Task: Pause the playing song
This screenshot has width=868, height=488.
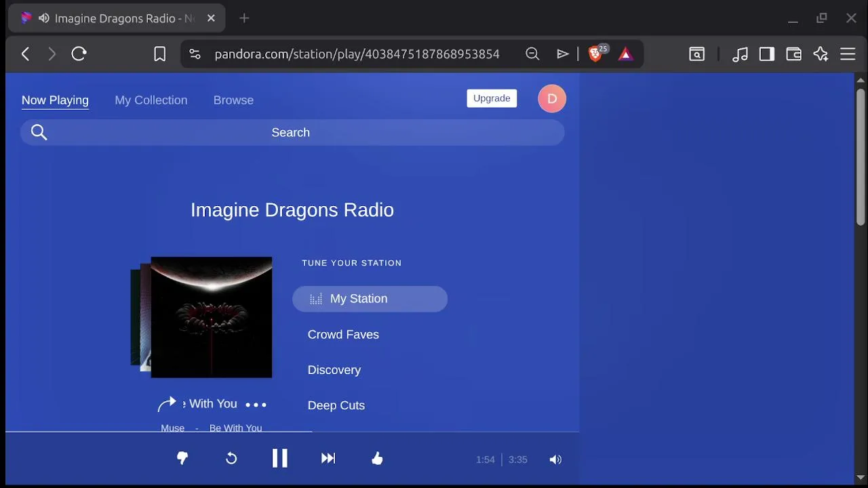Action: [279, 459]
